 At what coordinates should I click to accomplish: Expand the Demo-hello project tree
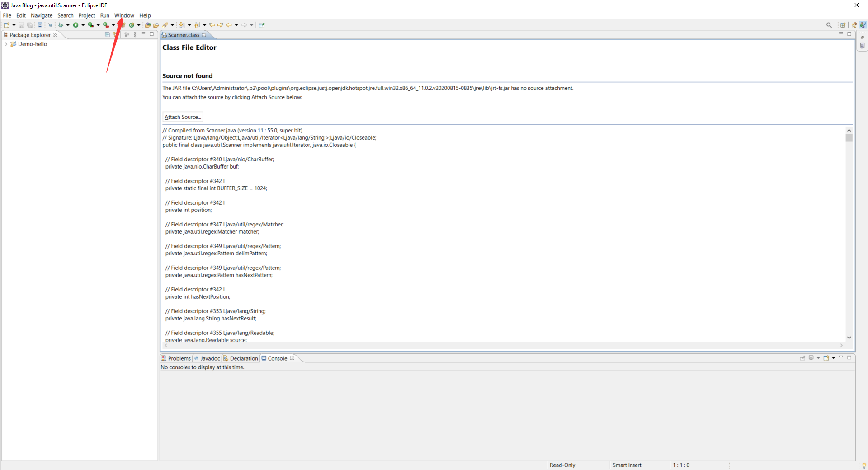pyautogui.click(x=6, y=44)
